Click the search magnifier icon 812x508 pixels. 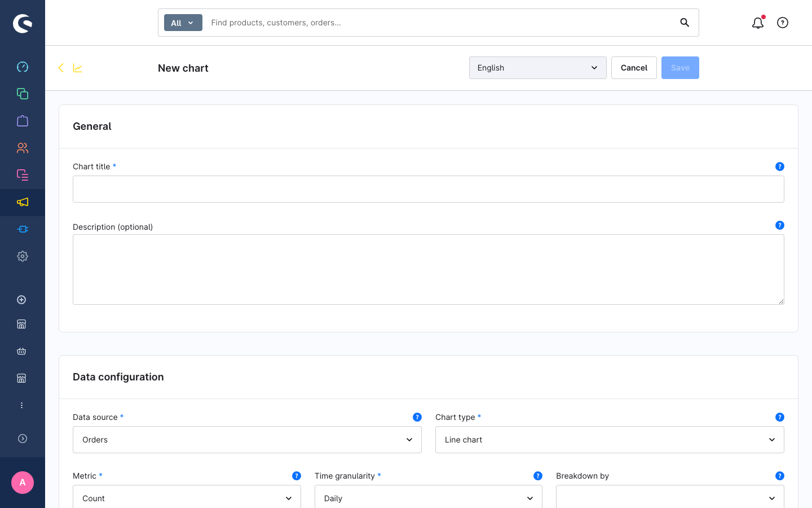coord(685,23)
